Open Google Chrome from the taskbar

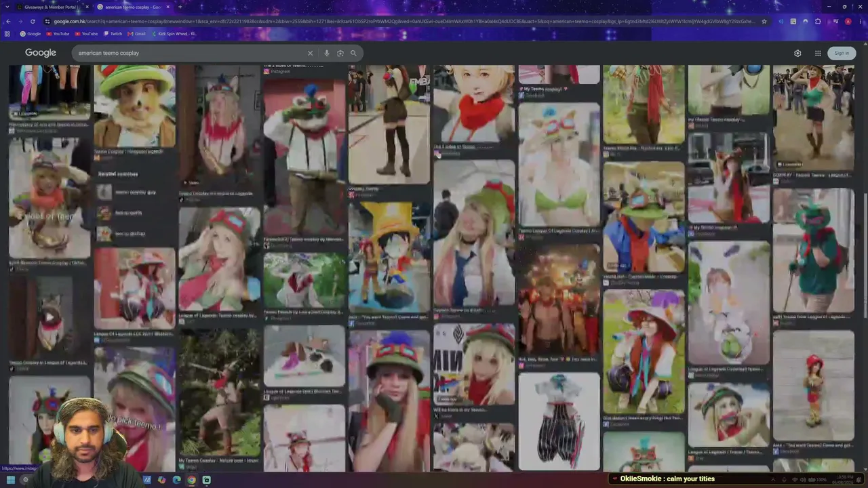click(x=191, y=480)
